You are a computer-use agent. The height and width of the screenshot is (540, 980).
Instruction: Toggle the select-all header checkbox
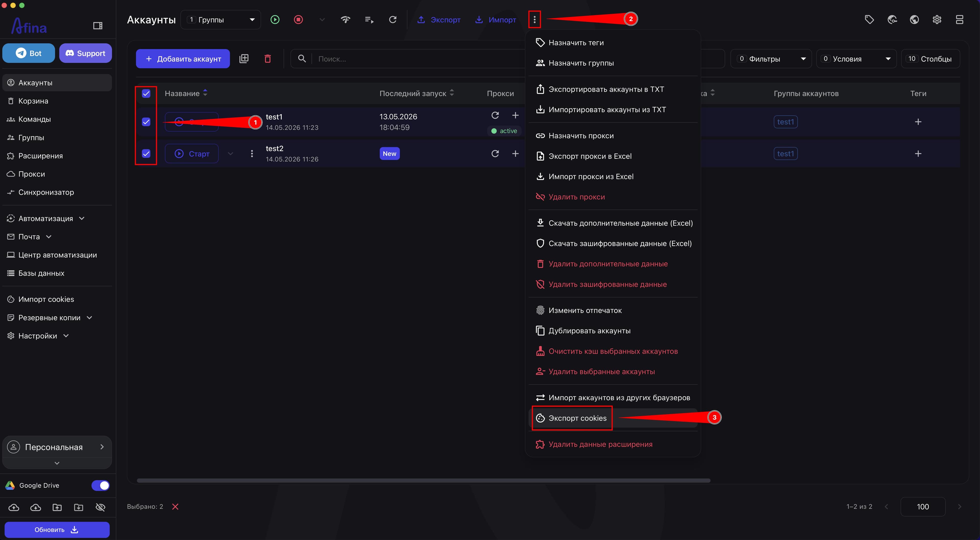146,93
